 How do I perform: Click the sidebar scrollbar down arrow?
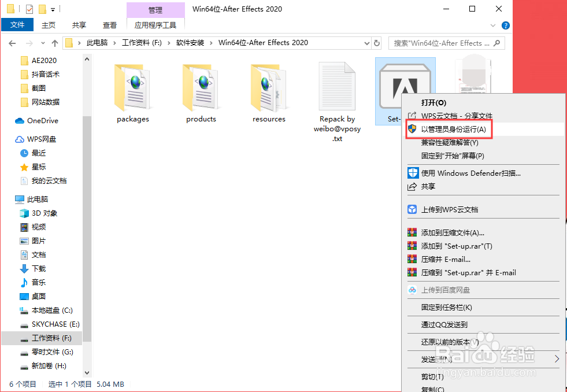(87, 372)
